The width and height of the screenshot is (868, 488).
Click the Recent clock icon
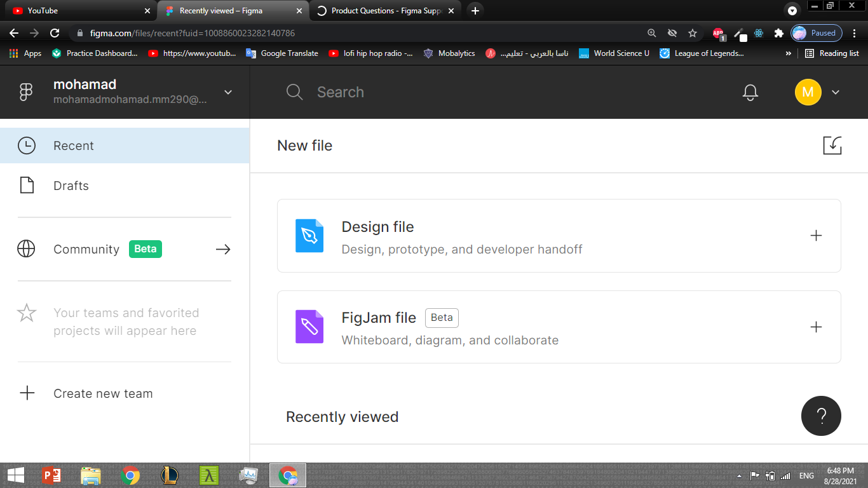tap(26, 146)
